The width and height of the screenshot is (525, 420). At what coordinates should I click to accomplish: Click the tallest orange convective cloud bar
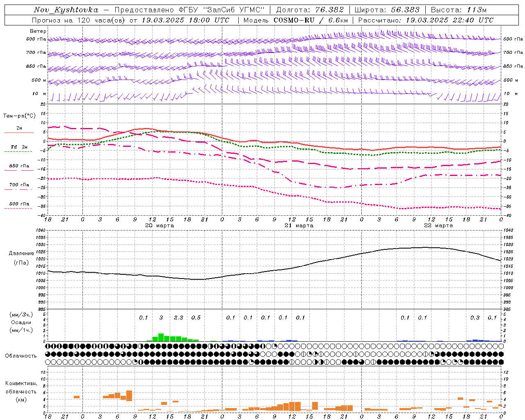pyautogui.click(x=129, y=395)
